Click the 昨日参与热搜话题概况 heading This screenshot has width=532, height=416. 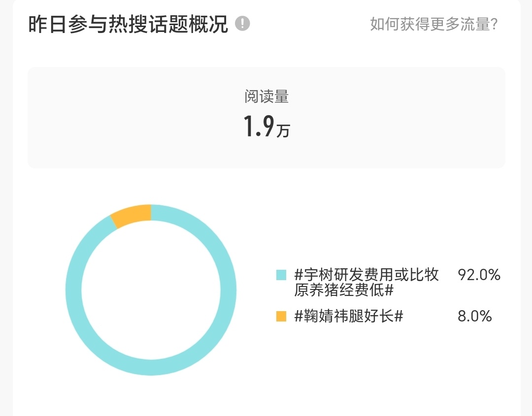coord(128,24)
